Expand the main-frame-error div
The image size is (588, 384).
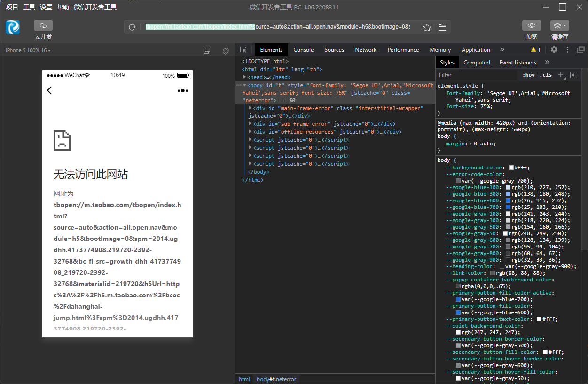(x=251, y=108)
